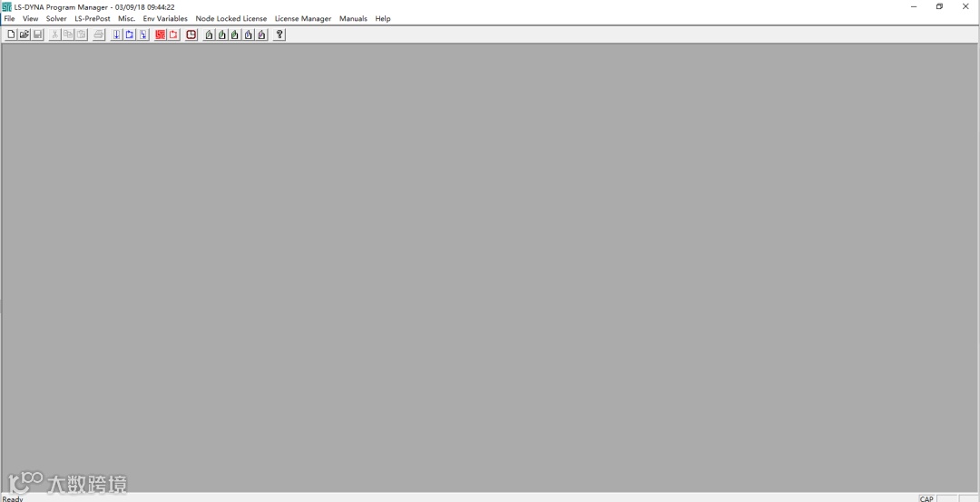Click the blue document manual icon

248,34
